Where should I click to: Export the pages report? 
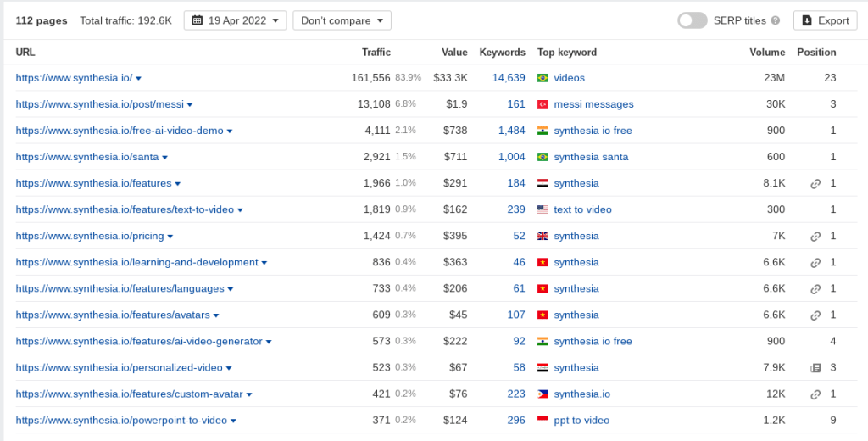[x=826, y=20]
